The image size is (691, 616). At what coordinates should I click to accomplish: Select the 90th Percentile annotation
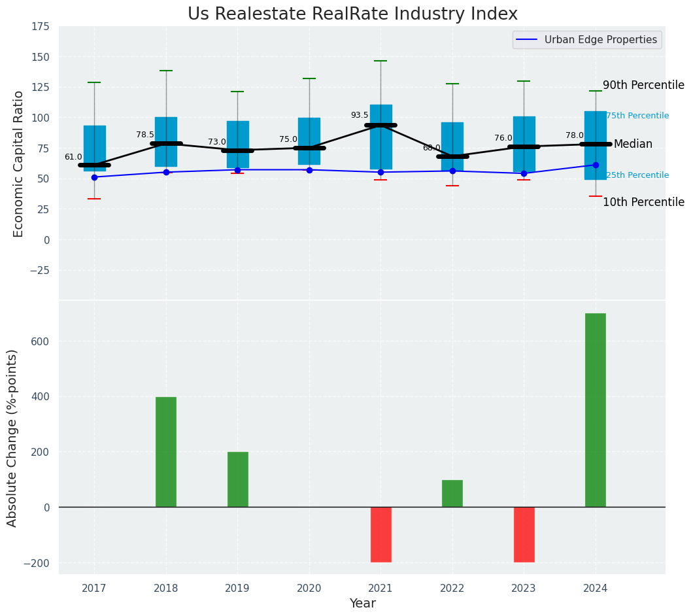[x=643, y=86]
